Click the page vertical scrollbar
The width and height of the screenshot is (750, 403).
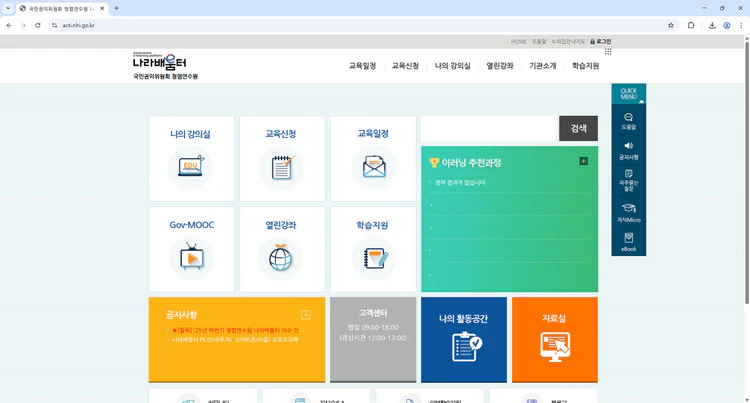747,172
